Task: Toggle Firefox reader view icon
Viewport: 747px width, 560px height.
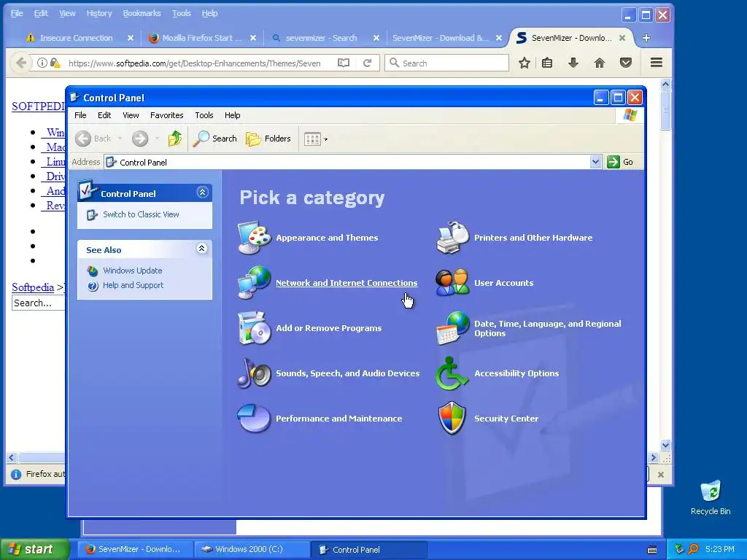Action: point(343,63)
